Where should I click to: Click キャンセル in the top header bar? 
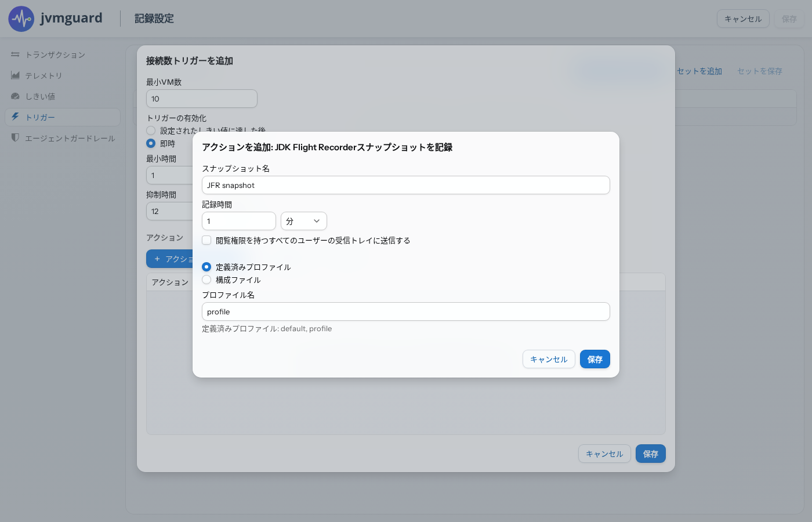[743, 19]
